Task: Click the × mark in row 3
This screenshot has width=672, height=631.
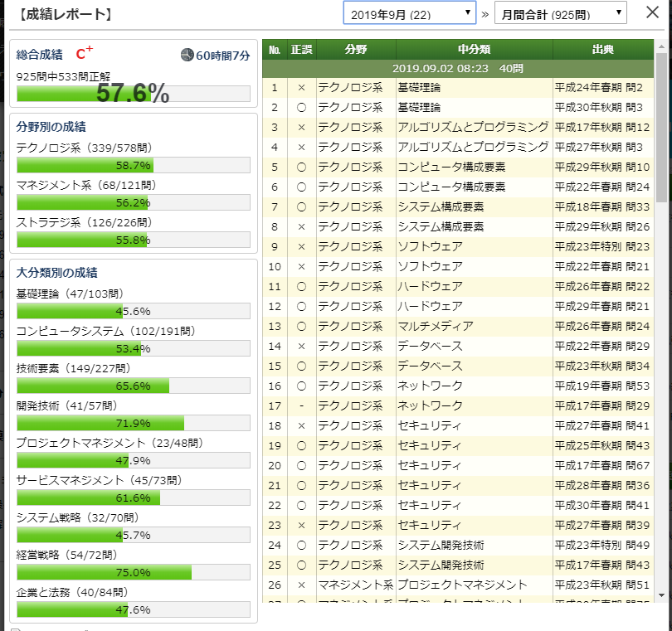Action: (302, 127)
